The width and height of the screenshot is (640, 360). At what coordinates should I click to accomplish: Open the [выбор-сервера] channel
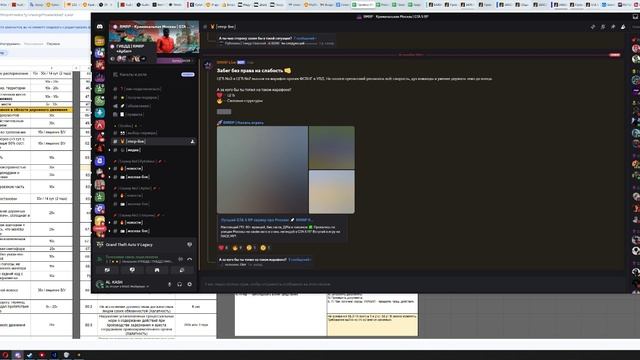153,133
